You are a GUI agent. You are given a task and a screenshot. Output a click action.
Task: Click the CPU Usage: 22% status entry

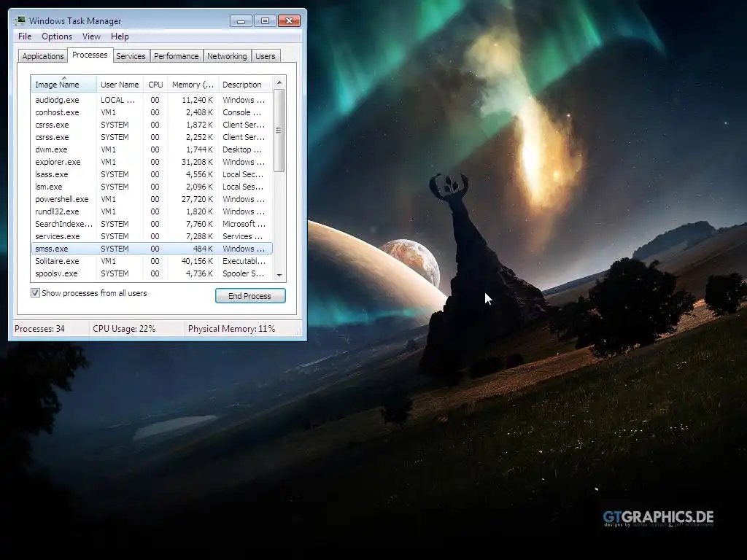pyautogui.click(x=124, y=329)
